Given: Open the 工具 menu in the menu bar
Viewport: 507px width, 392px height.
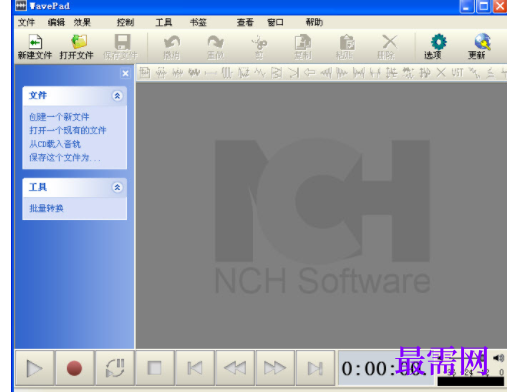Looking at the screenshot, I should (x=164, y=22).
